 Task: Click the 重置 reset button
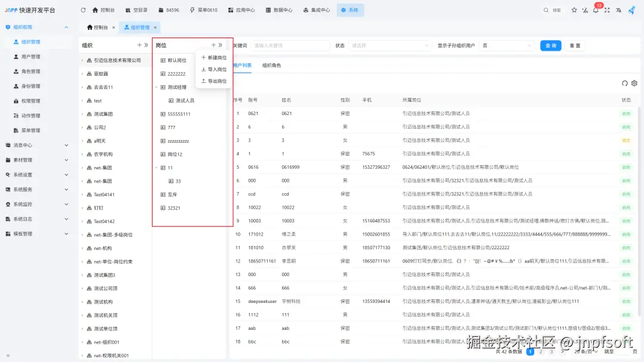574,45
